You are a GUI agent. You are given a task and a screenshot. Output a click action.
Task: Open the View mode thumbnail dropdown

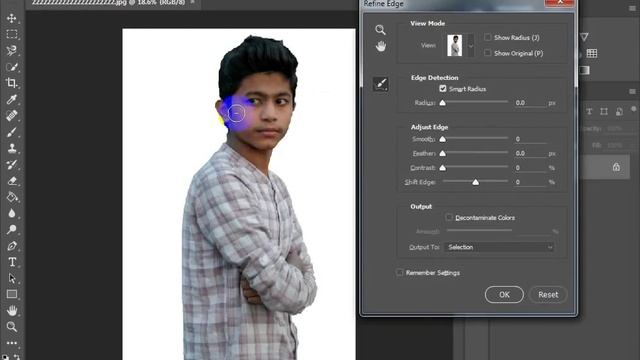tap(471, 45)
